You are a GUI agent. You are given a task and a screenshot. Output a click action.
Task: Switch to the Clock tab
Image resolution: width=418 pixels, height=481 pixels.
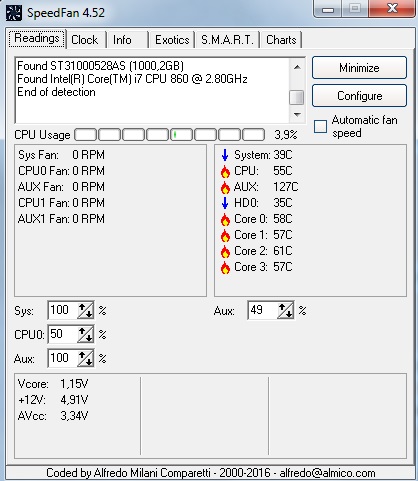point(85,40)
